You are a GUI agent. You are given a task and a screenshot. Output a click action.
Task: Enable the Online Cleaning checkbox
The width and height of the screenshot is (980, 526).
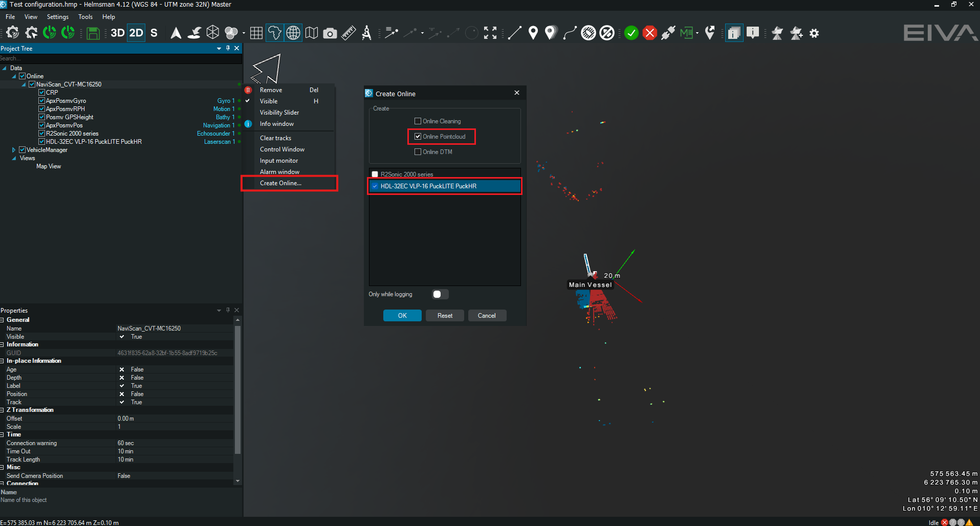tap(418, 121)
